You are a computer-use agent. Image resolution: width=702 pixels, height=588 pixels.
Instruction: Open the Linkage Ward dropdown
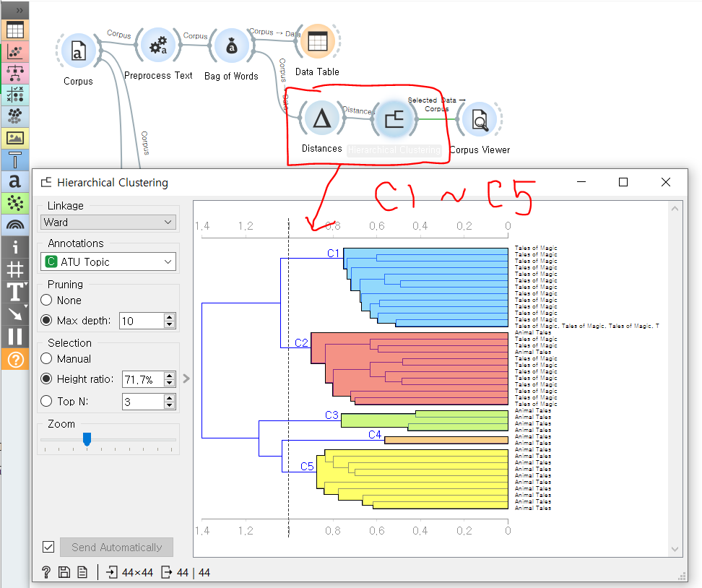[108, 222]
